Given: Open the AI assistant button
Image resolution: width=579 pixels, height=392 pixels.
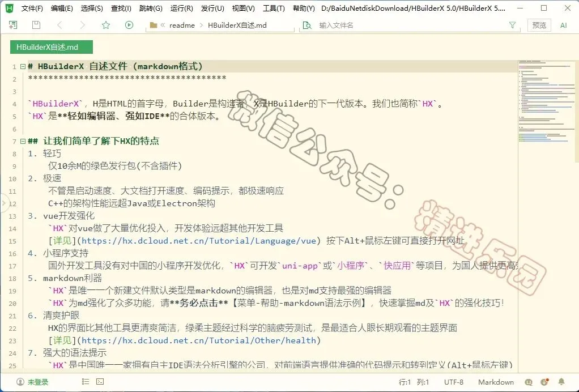Looking at the screenshot, I should coord(564,25).
